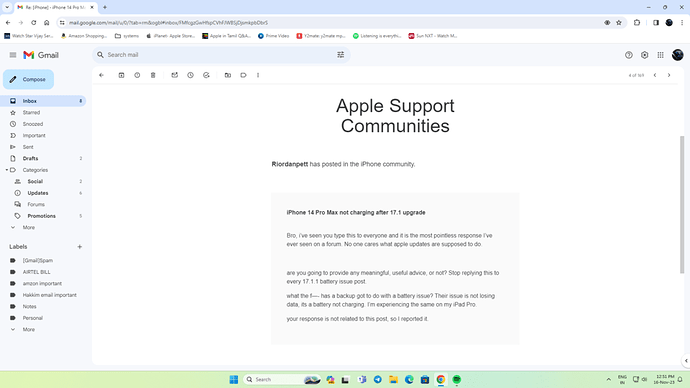Go to the older email arrow
The width and height of the screenshot is (690, 388).
pyautogui.click(x=669, y=75)
